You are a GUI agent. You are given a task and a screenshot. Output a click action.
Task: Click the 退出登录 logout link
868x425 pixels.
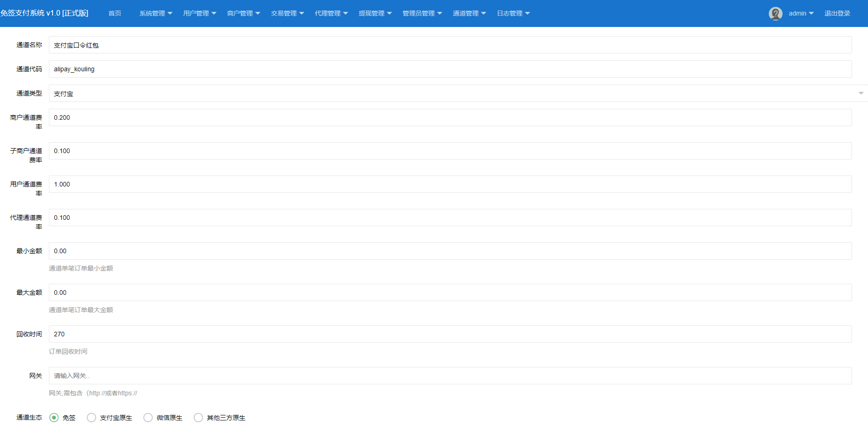tap(837, 13)
